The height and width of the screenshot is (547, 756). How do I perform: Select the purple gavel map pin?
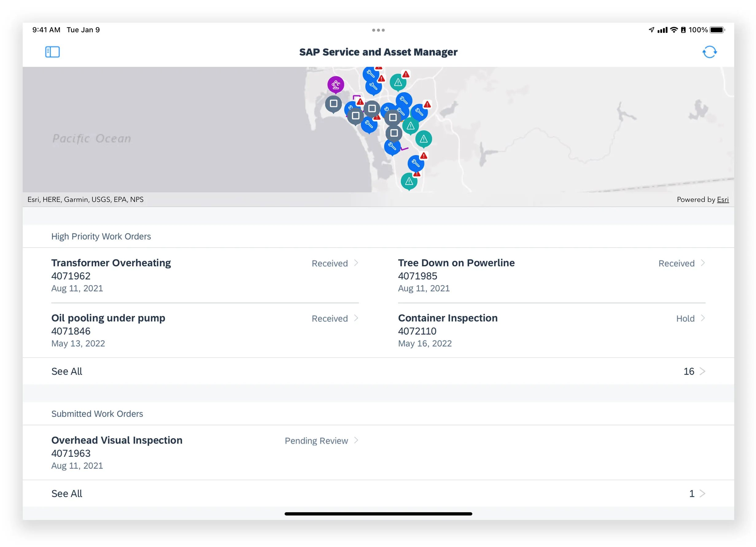(x=336, y=84)
